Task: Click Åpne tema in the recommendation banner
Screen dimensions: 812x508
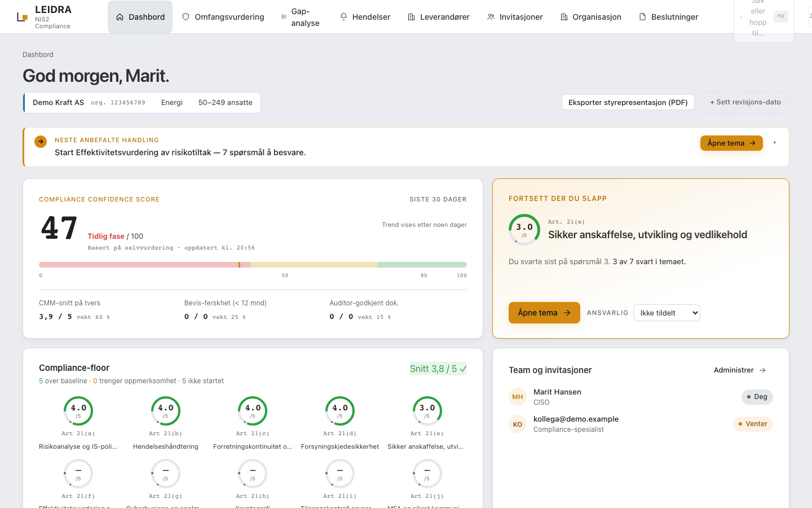Action: [x=731, y=143]
